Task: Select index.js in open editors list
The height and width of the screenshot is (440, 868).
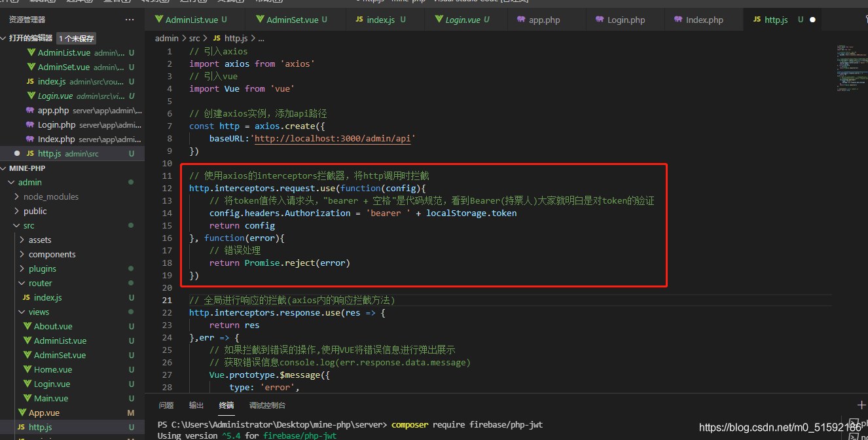Action: (x=72, y=81)
